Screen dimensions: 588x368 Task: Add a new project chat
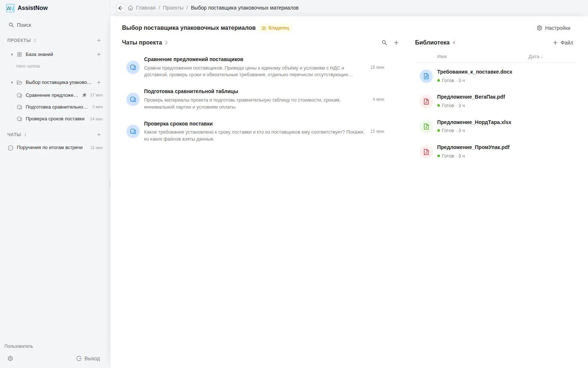(x=396, y=43)
